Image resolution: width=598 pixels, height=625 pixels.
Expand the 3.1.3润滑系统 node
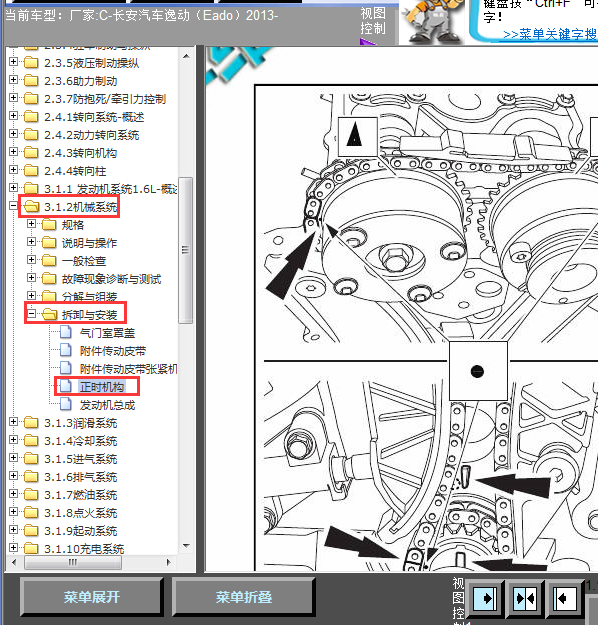coord(14,422)
